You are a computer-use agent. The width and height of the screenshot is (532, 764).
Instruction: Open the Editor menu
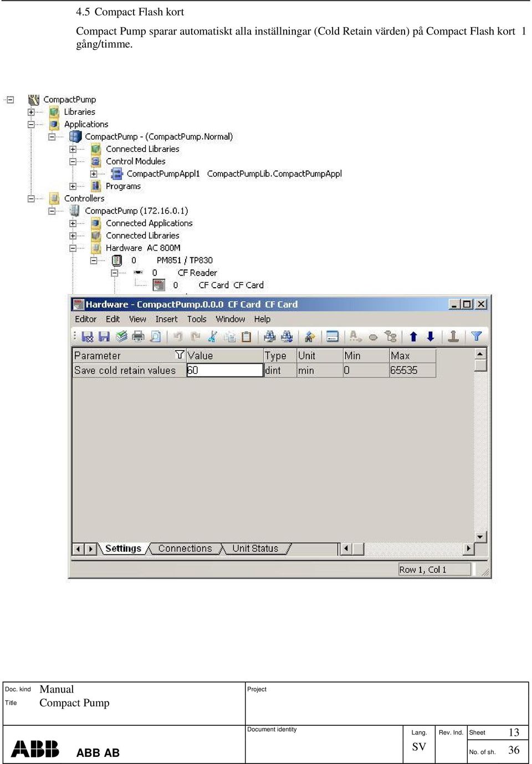85,319
